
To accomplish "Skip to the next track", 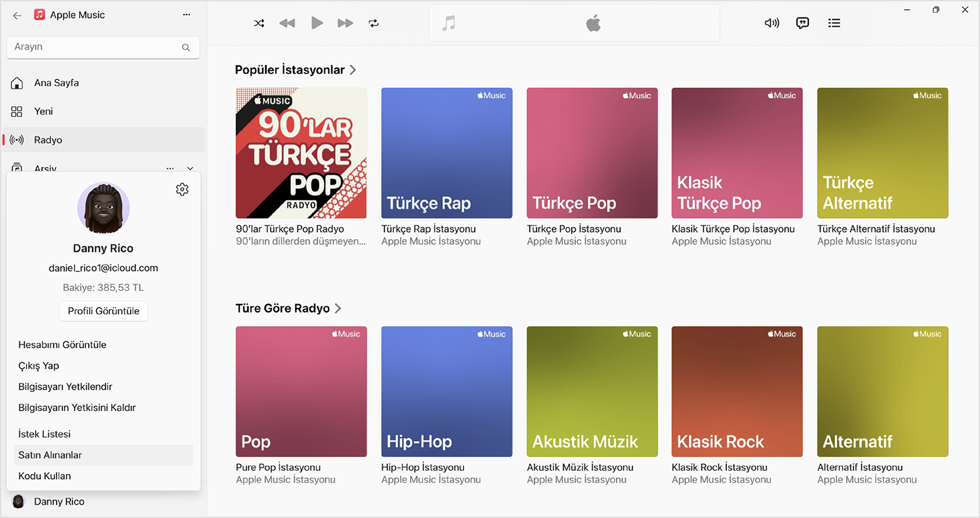I will click(346, 23).
